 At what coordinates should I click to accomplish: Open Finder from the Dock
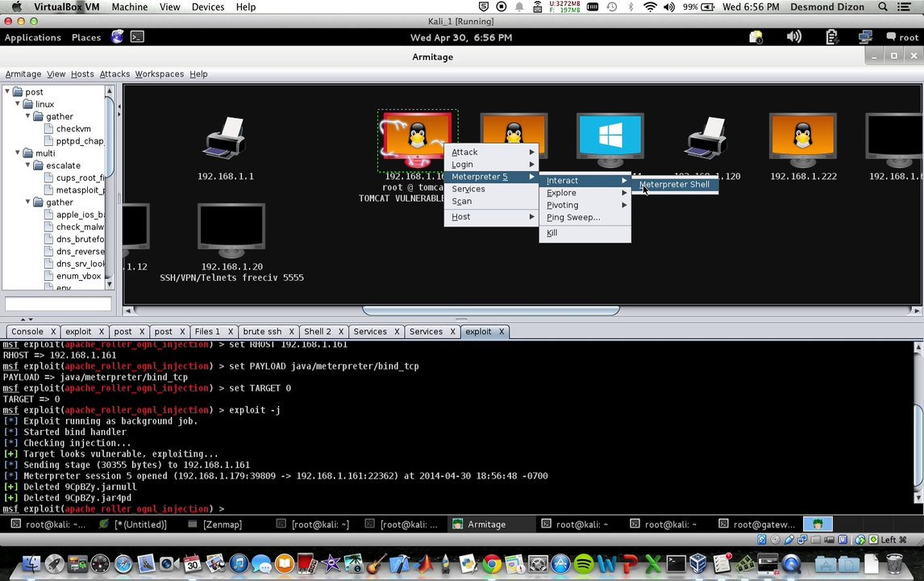[31, 563]
